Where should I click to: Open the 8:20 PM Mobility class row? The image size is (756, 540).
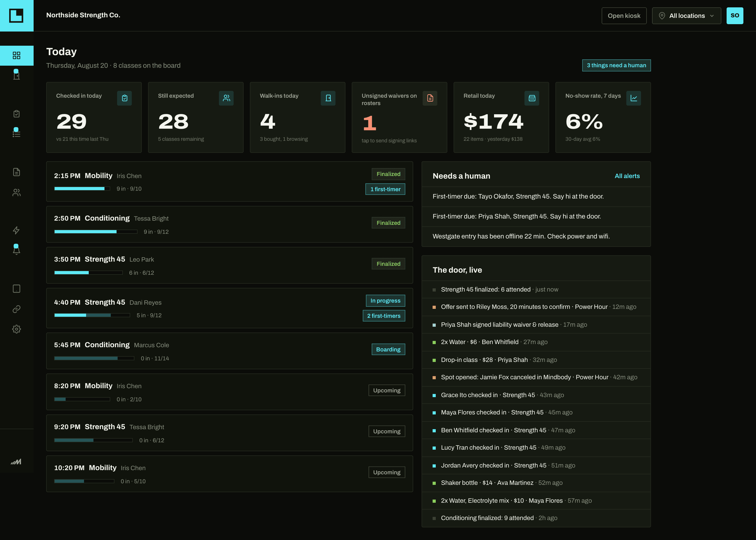click(230, 392)
